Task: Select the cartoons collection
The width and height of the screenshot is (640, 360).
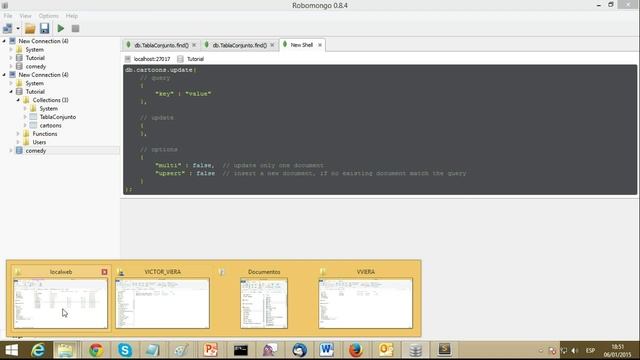Action: click(x=50, y=125)
